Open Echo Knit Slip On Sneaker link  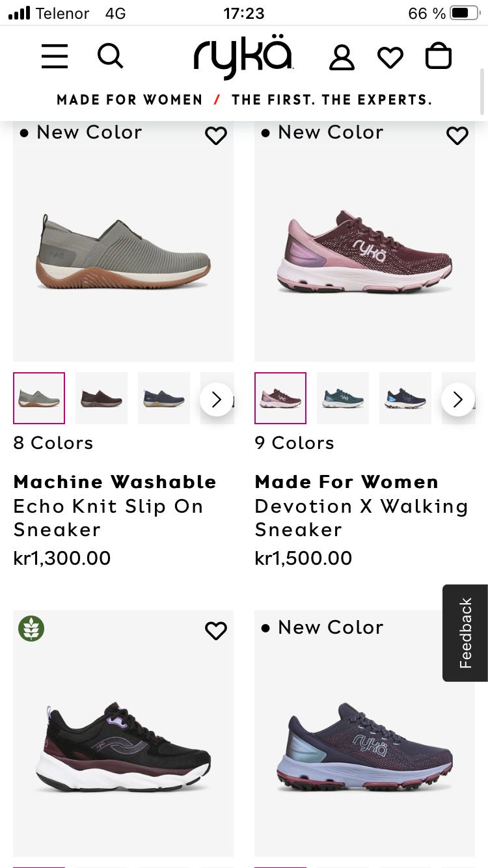[108, 517]
